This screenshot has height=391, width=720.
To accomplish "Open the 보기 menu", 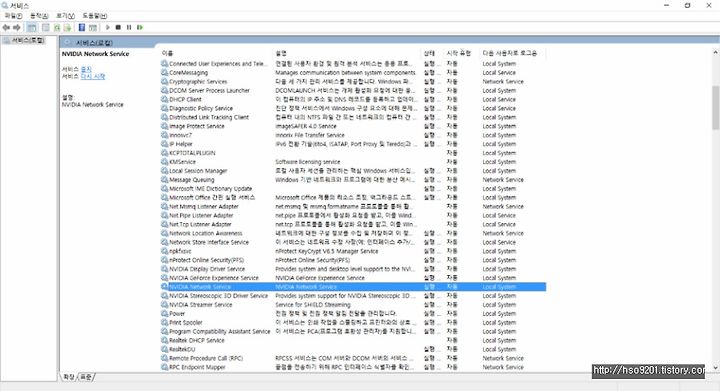I will tap(65, 16).
